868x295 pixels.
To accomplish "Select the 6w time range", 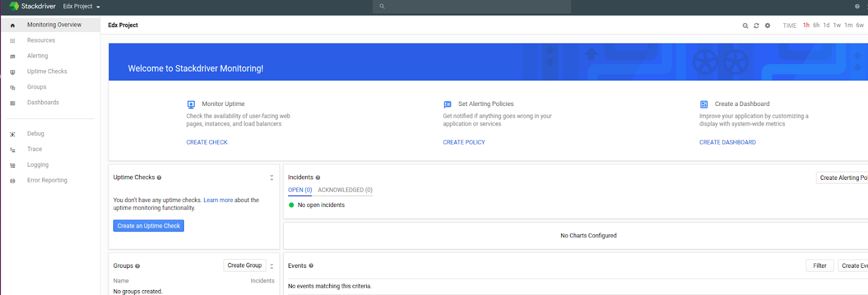I will click(860, 25).
